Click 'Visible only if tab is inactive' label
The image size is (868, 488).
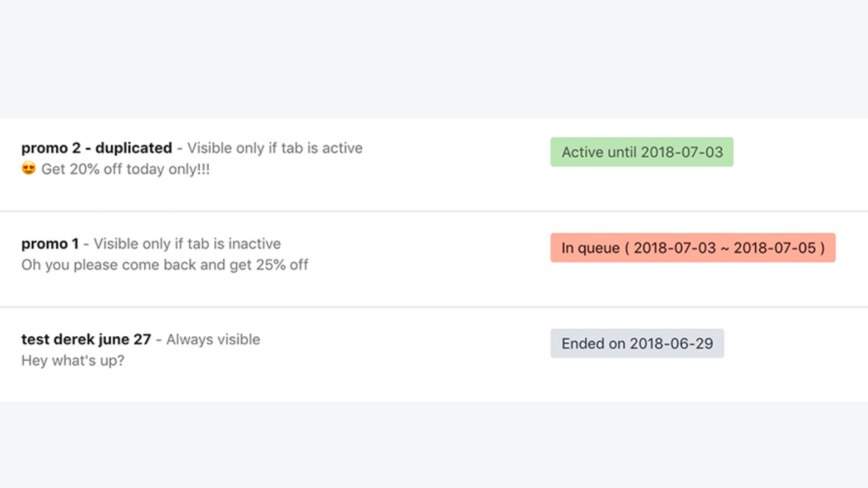click(x=187, y=243)
